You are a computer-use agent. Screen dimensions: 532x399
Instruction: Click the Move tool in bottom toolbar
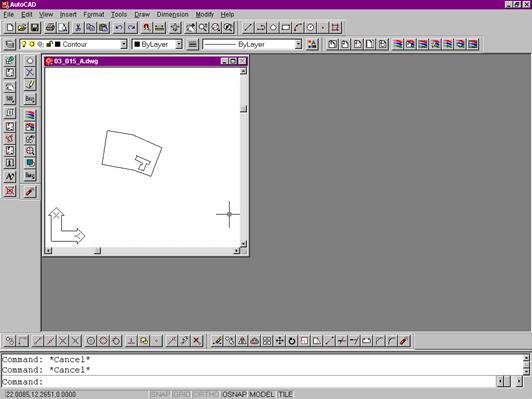(280, 341)
